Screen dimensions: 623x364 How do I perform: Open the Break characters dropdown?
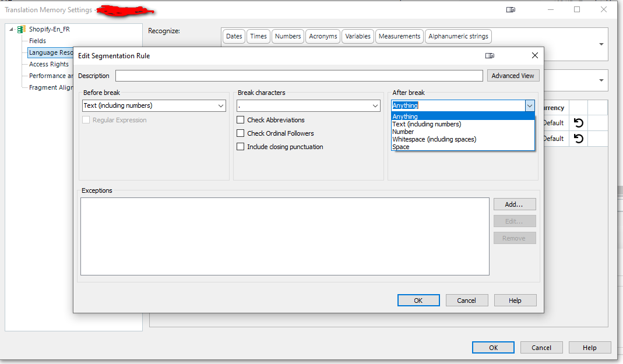pyautogui.click(x=376, y=105)
